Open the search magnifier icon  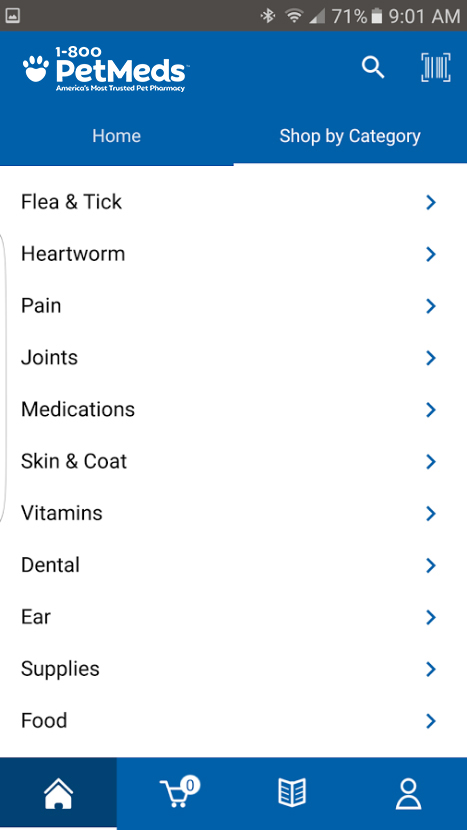pyautogui.click(x=373, y=68)
